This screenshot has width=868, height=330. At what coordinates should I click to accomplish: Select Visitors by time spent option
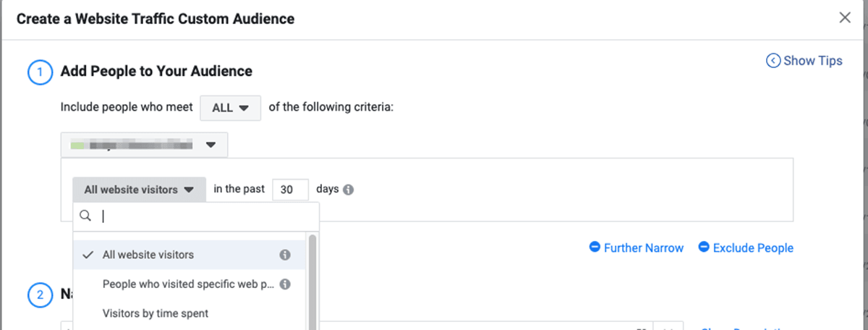(x=156, y=313)
